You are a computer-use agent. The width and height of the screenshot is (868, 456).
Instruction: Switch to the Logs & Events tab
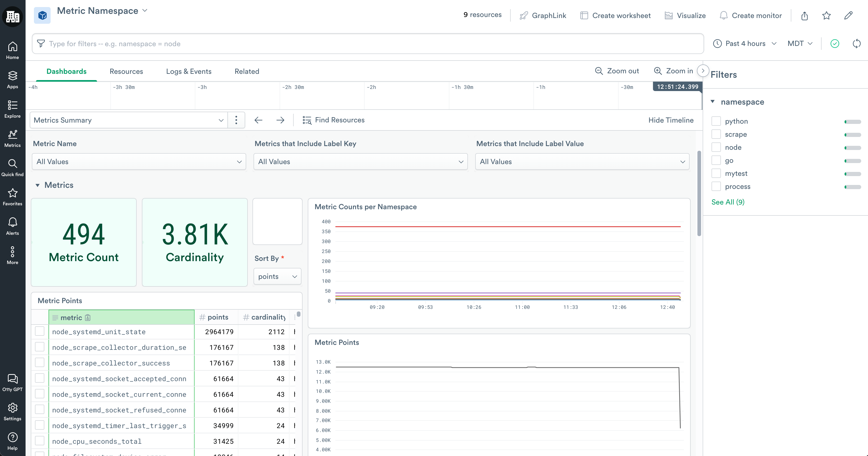(189, 71)
